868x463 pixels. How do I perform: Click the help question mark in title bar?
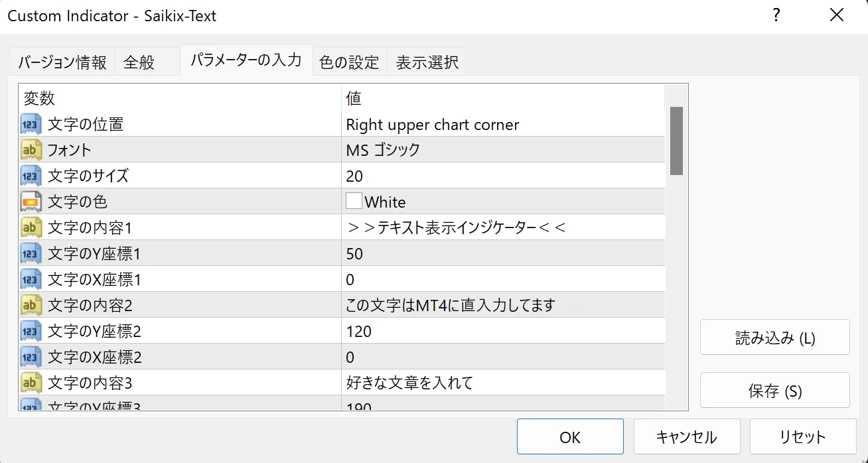coord(776,16)
